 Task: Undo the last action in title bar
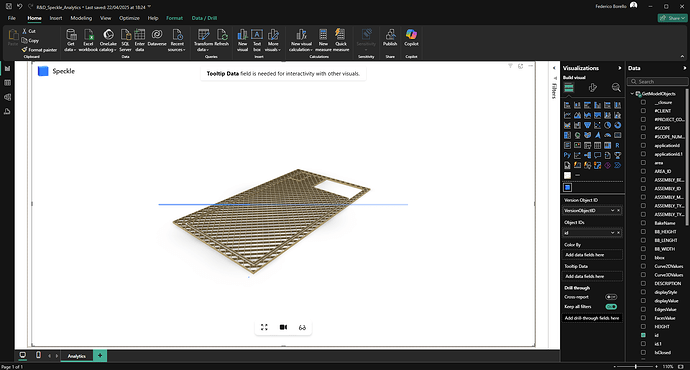[x=19, y=6]
